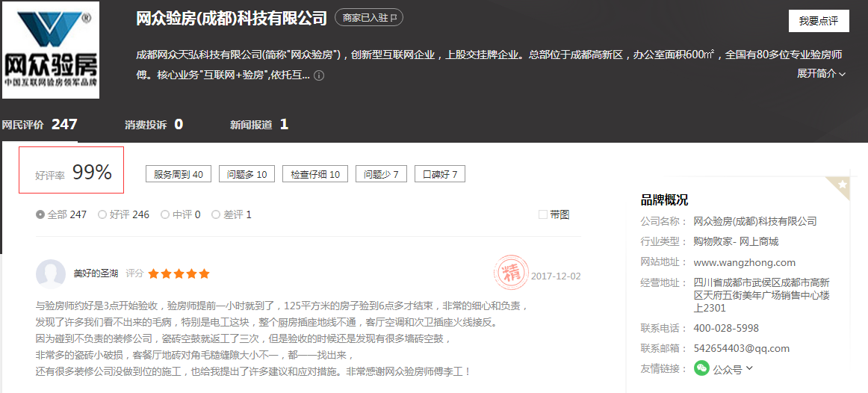
Task: Click the 好评率 99% value
Action: tap(92, 173)
